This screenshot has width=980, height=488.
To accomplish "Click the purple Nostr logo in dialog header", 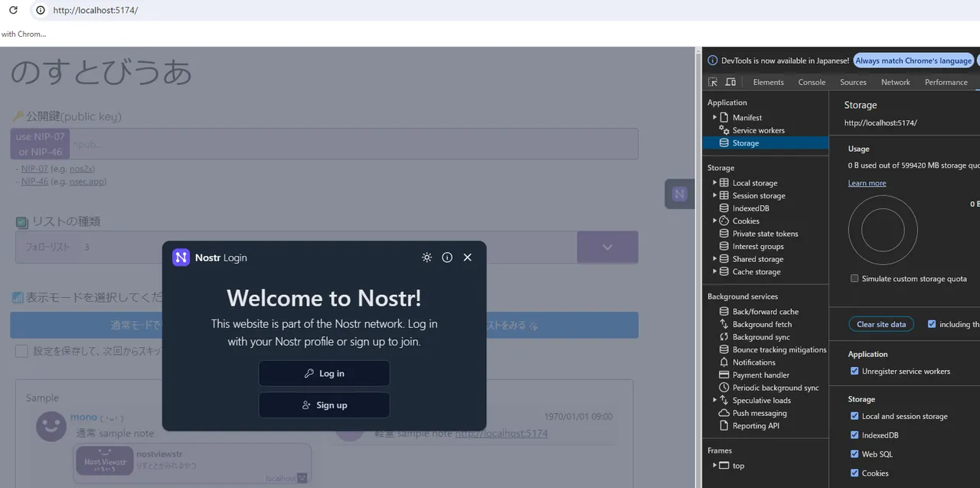I will 181,257.
